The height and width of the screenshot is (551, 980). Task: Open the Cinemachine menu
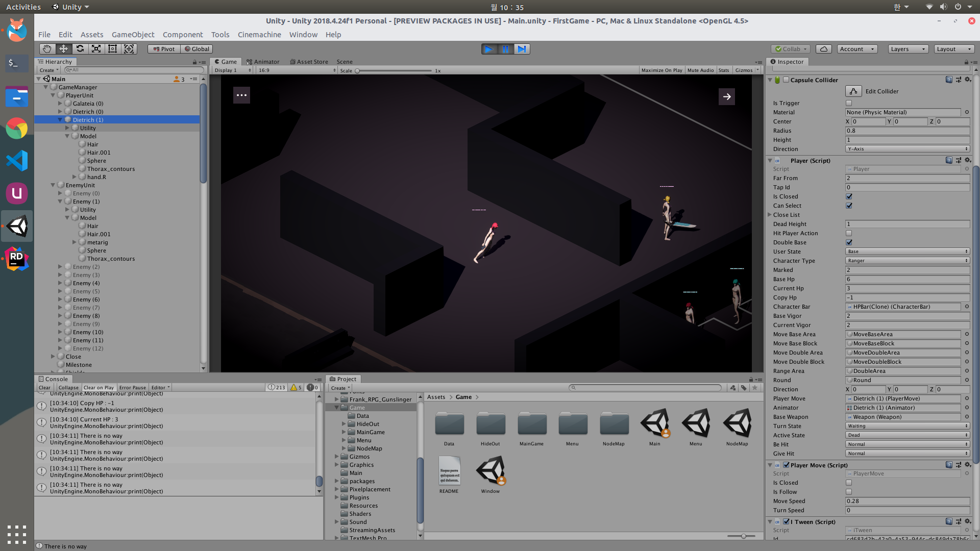(259, 35)
